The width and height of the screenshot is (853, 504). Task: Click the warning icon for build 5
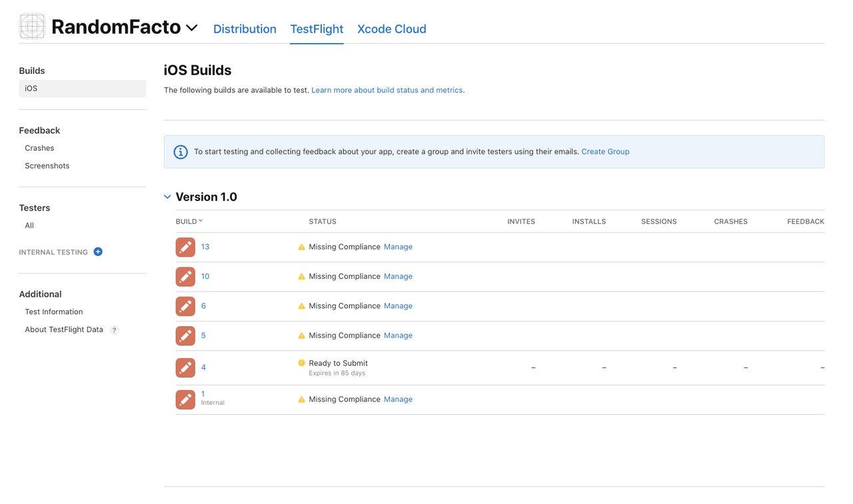click(x=301, y=336)
